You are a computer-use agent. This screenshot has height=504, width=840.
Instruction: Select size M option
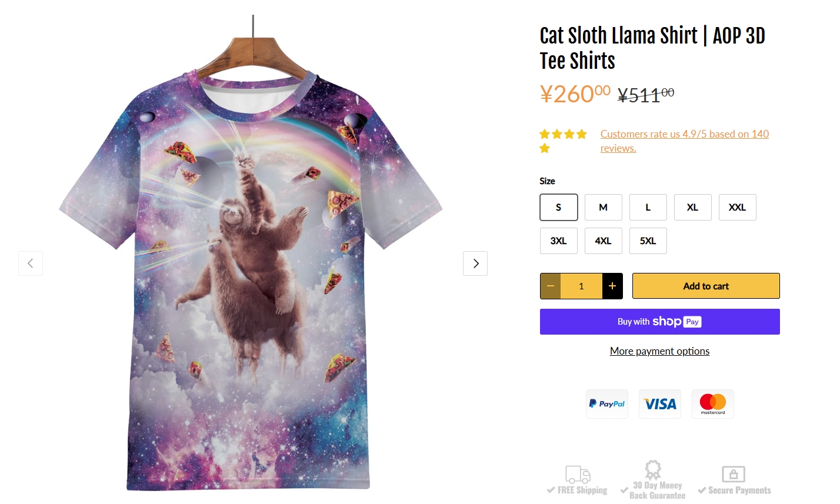604,207
